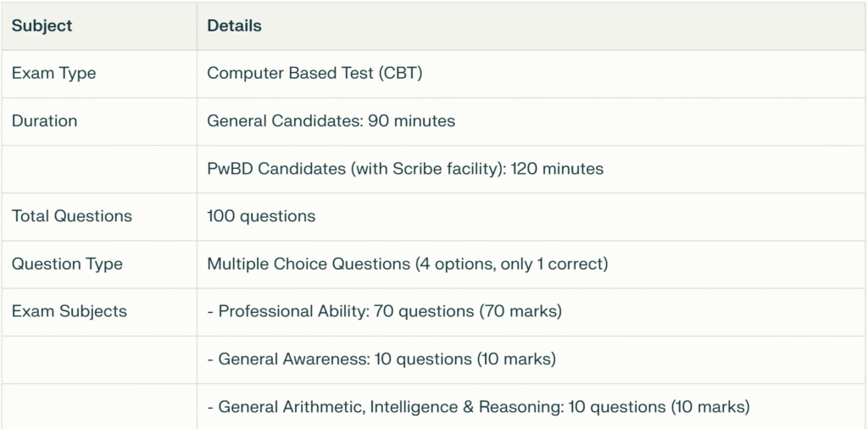
Task: Click the Subject column header
Action: 42,25
